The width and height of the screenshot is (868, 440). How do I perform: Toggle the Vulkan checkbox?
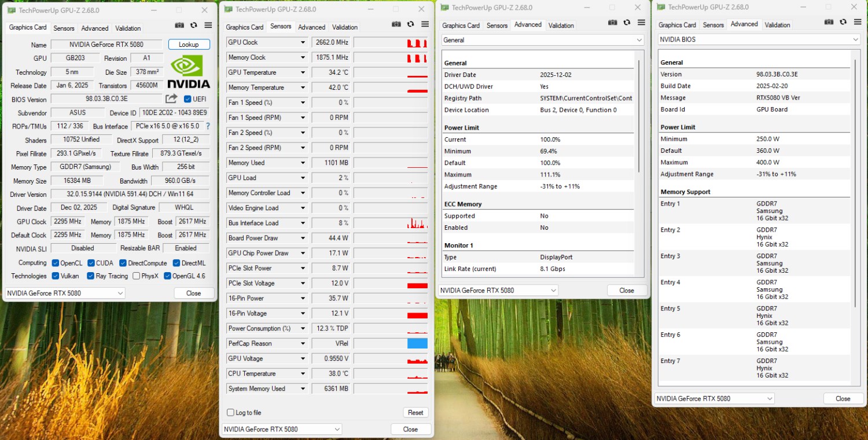coord(56,276)
